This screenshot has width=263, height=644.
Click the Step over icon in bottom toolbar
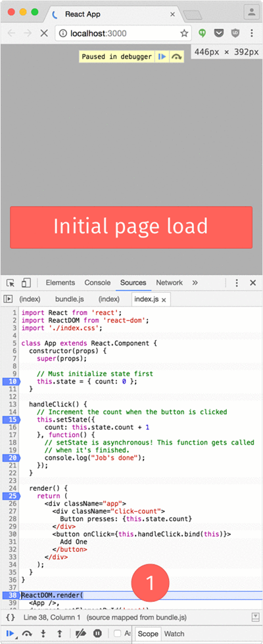tap(28, 633)
